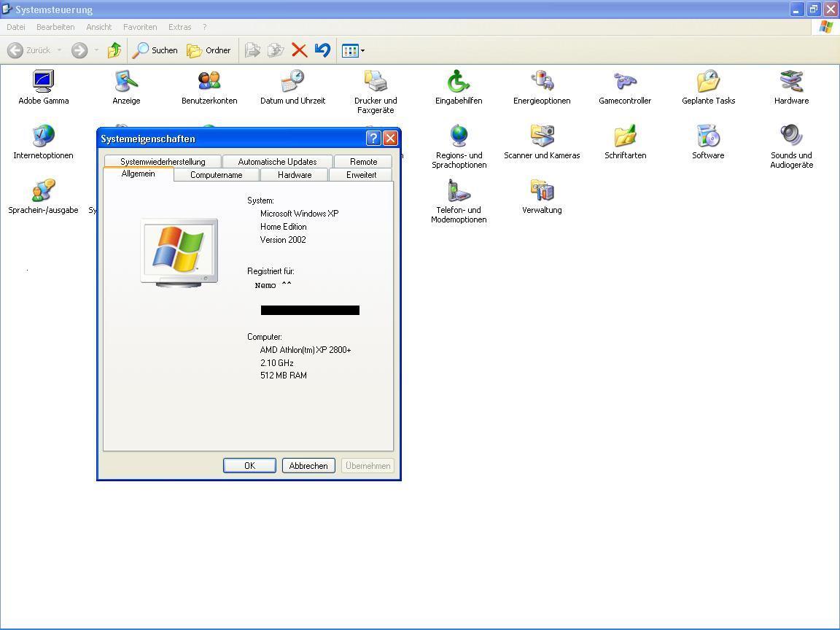Image resolution: width=840 pixels, height=630 pixels.
Task: Expand the forward history dropdown arrow
Action: click(x=96, y=50)
